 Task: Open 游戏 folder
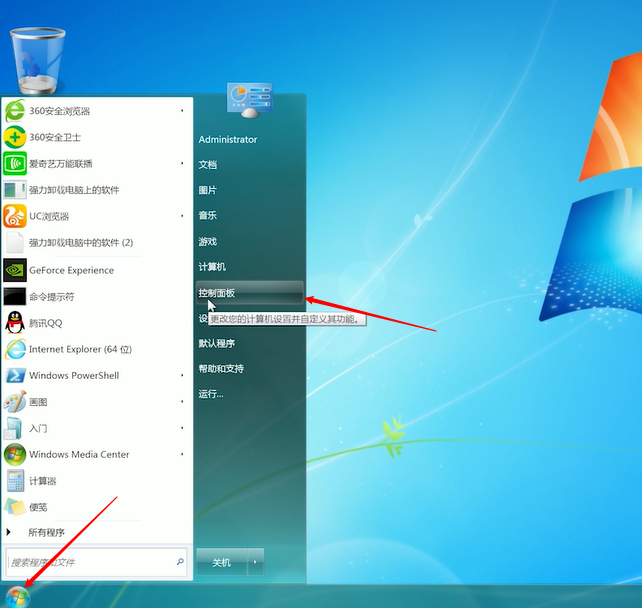click(208, 242)
